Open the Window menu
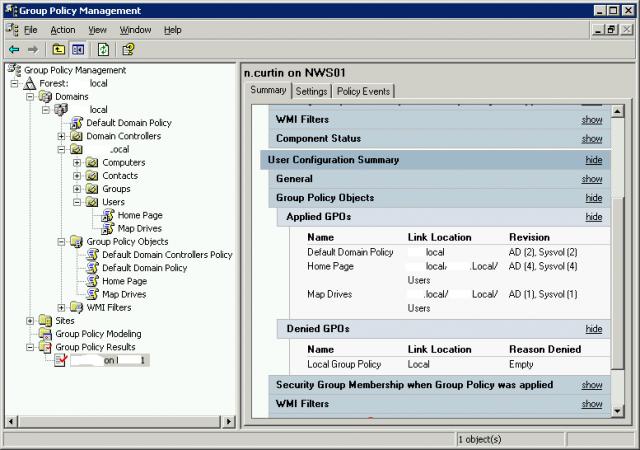 click(135, 30)
